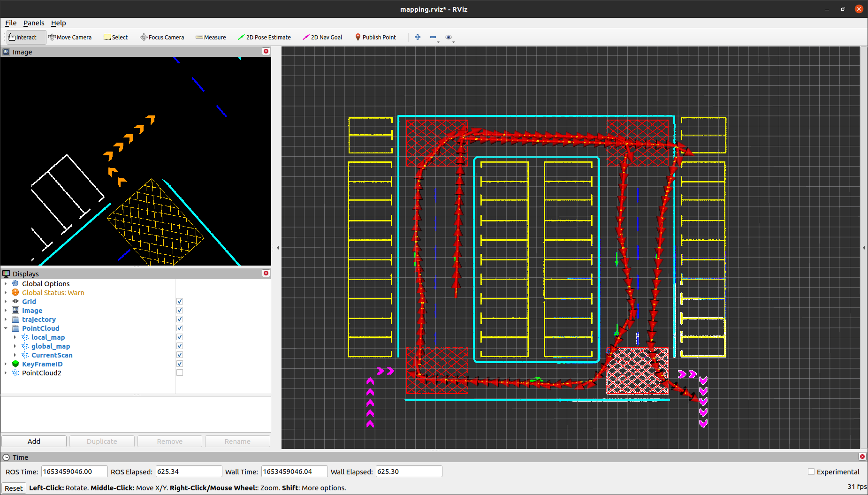
Task: Expand the Global Options row
Action: 6,283
